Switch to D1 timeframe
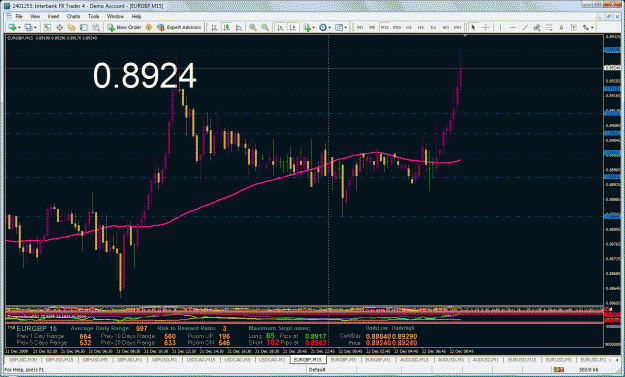 [x=433, y=27]
